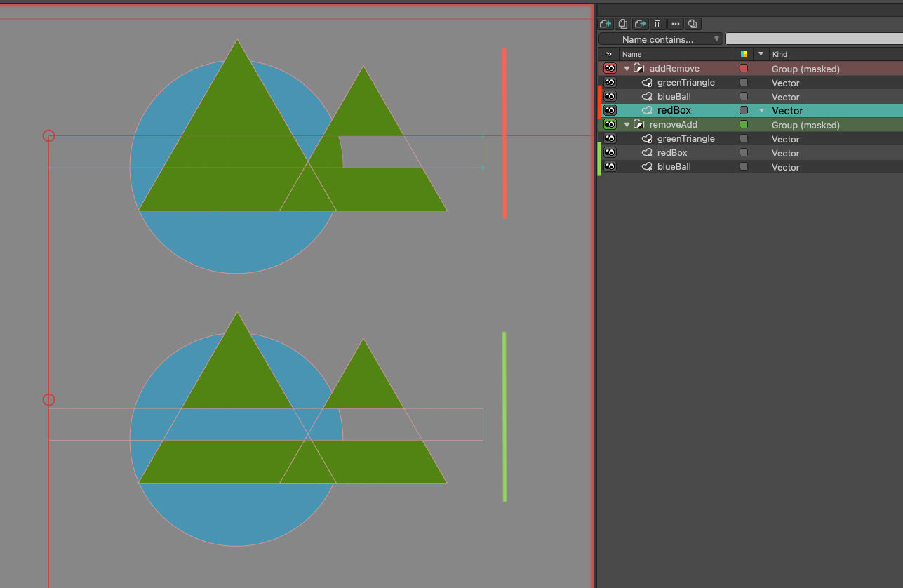
Task: Click the addRemove group folder icon
Action: point(638,69)
